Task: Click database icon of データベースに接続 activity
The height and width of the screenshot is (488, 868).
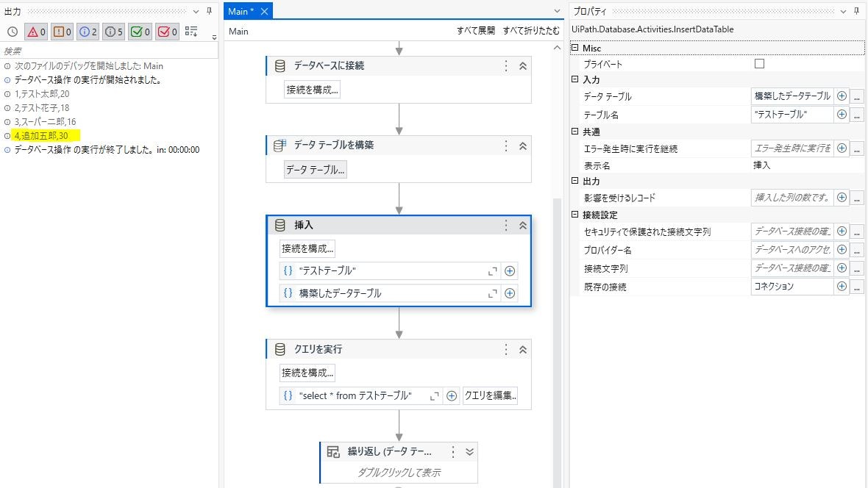Action: tap(280, 66)
